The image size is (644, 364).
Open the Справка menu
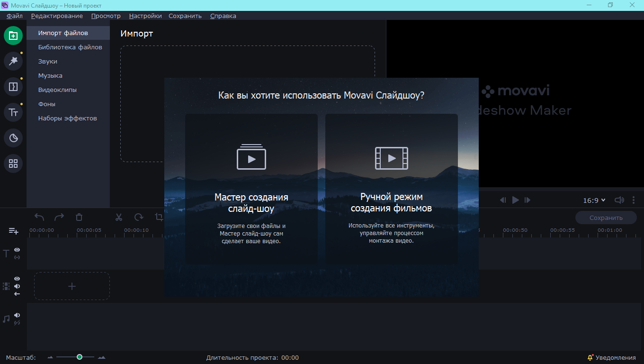[x=223, y=16]
